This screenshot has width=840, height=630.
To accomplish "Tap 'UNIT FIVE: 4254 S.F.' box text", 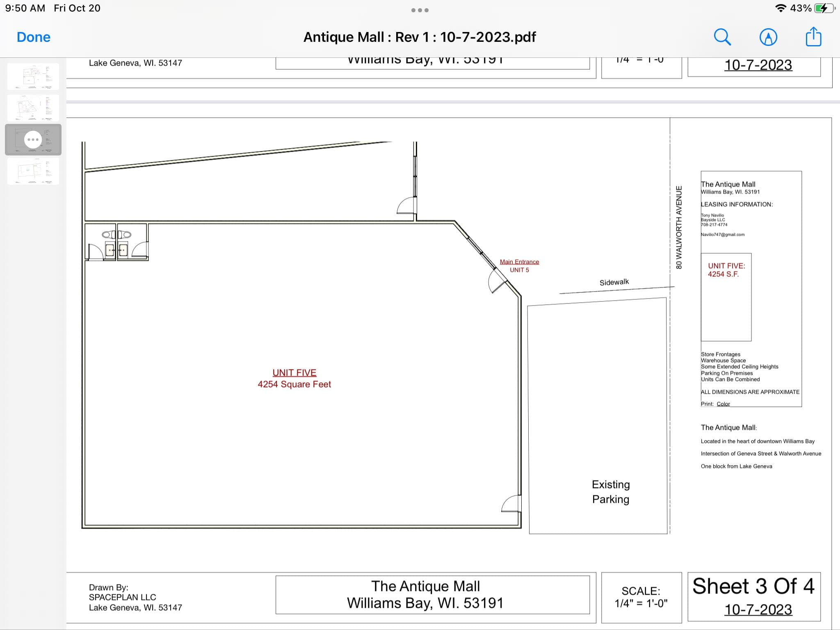I will 726,270.
